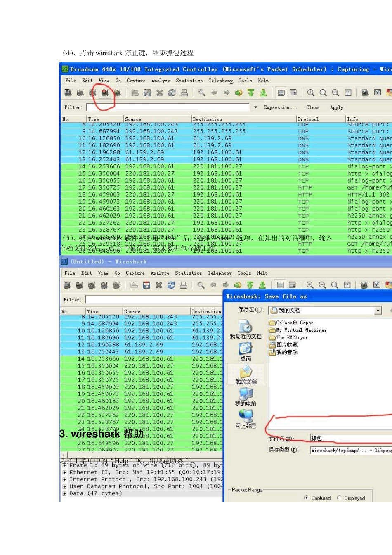Click open file folder icon in capturing window
The height and width of the screenshot is (555, 392).
[x=135, y=93]
